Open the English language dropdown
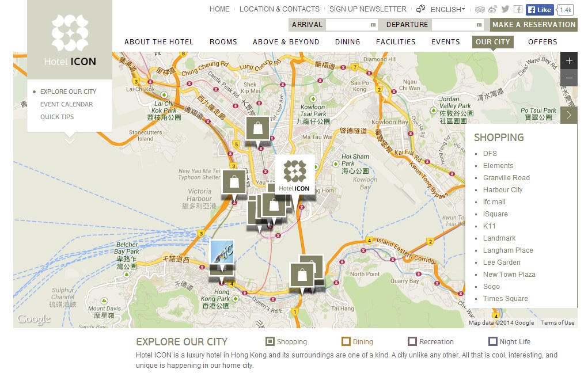This screenshot has width=588, height=392. tap(447, 10)
